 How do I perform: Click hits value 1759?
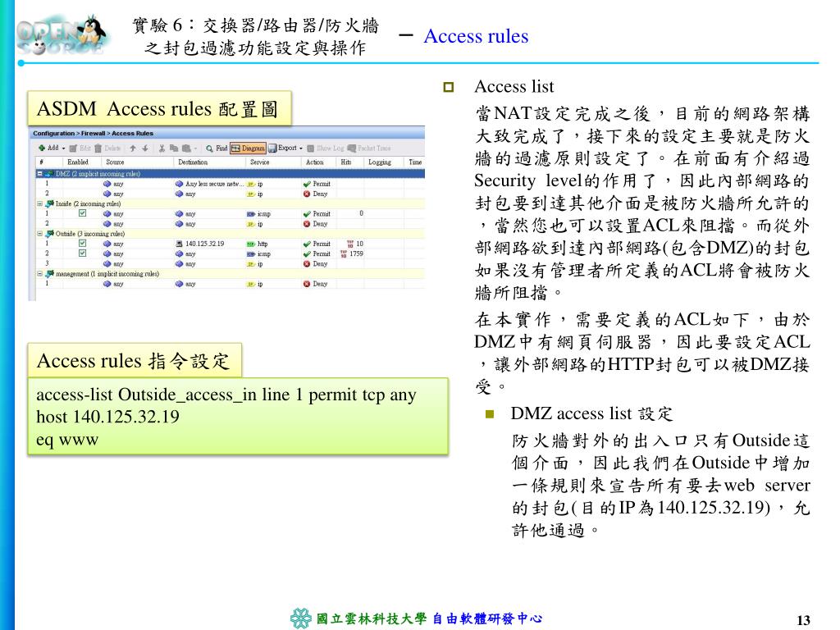point(356,254)
